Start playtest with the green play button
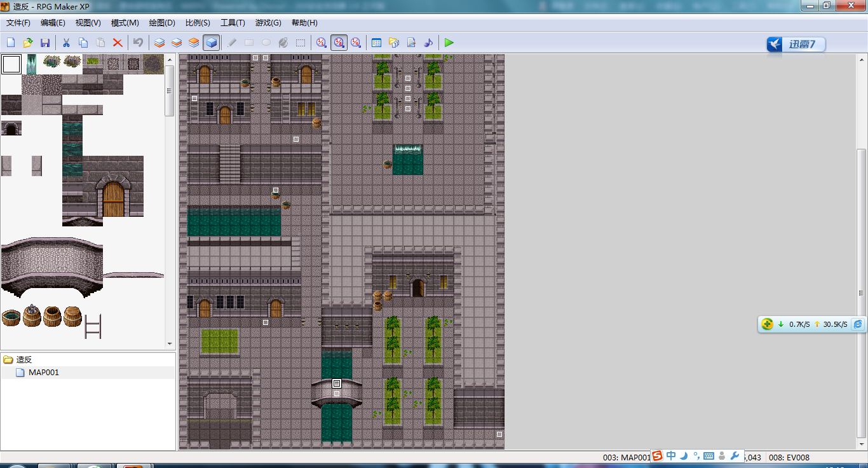 coord(449,43)
